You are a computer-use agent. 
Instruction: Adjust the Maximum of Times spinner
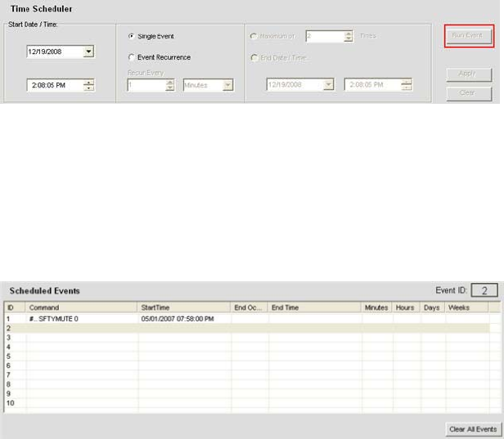point(349,37)
